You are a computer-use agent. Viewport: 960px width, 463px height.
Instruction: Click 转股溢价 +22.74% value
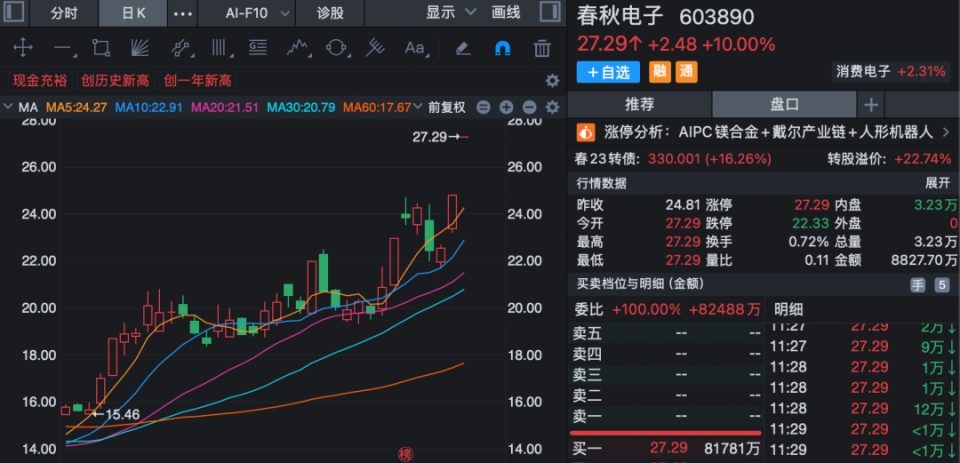coord(923,159)
